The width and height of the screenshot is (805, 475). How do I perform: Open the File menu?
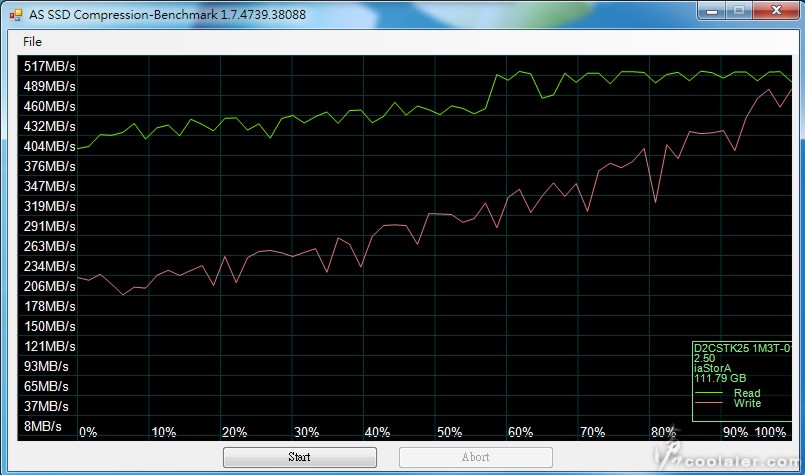point(32,42)
